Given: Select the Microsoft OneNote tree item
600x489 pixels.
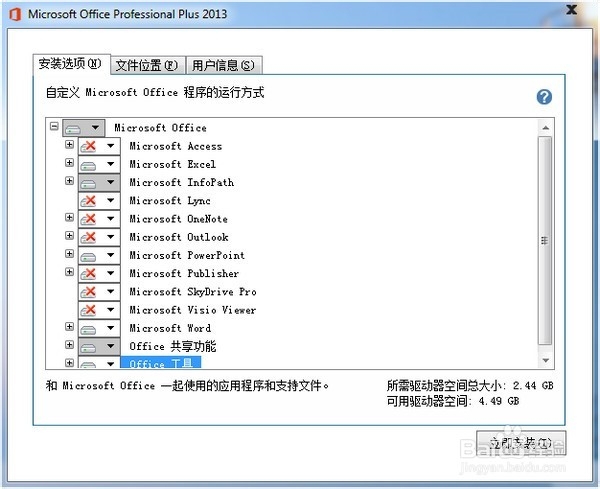Looking at the screenshot, I should click(179, 219).
